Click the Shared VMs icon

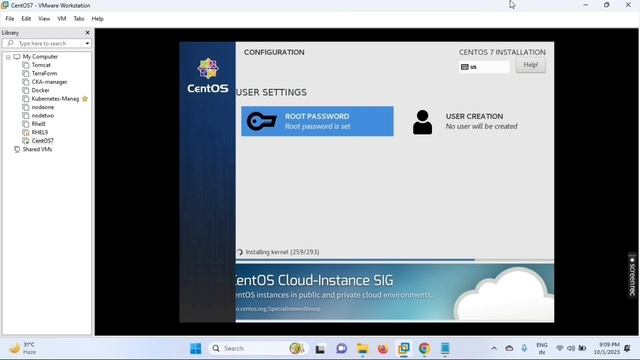click(x=17, y=149)
